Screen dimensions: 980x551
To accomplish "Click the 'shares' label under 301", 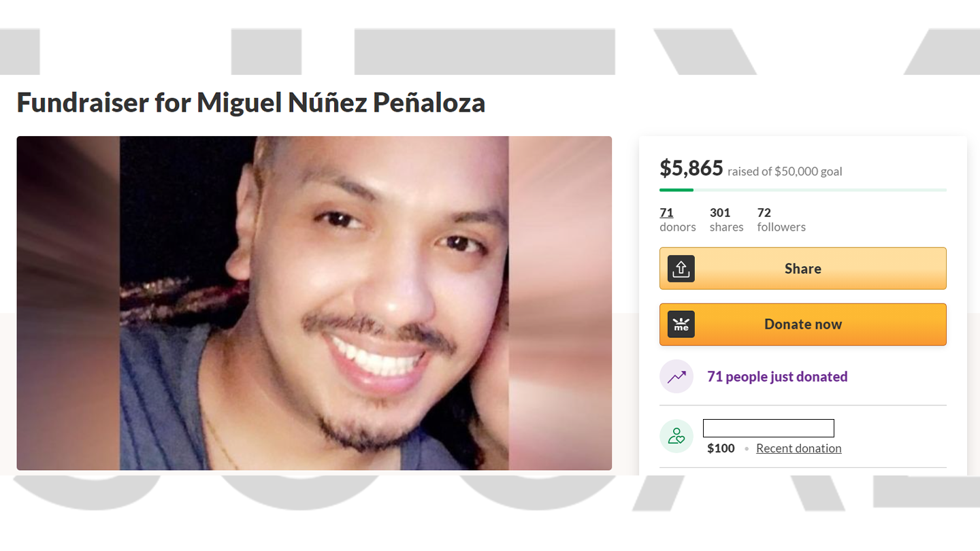I will (727, 227).
